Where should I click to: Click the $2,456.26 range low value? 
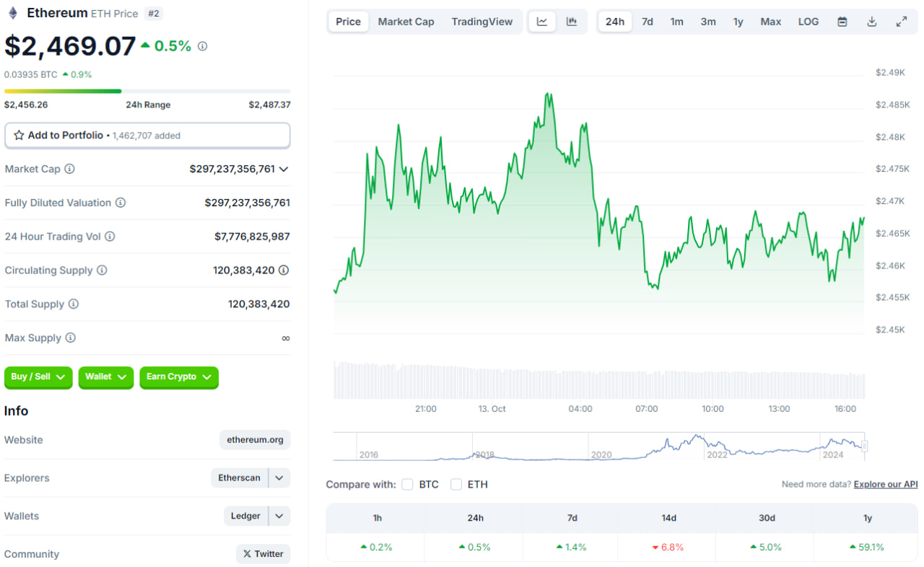pyautogui.click(x=26, y=105)
